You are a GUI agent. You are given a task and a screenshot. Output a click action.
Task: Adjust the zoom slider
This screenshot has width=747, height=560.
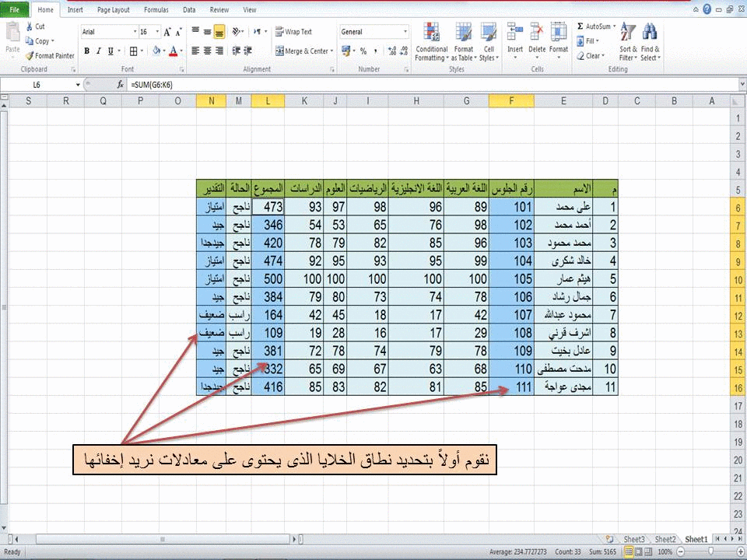click(710, 550)
